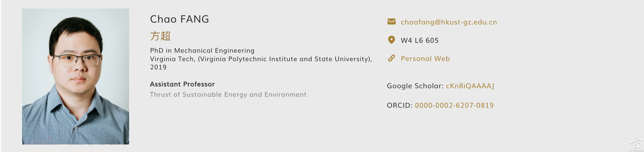Click the Assistant Professor title
644x152 pixels.
[182, 84]
